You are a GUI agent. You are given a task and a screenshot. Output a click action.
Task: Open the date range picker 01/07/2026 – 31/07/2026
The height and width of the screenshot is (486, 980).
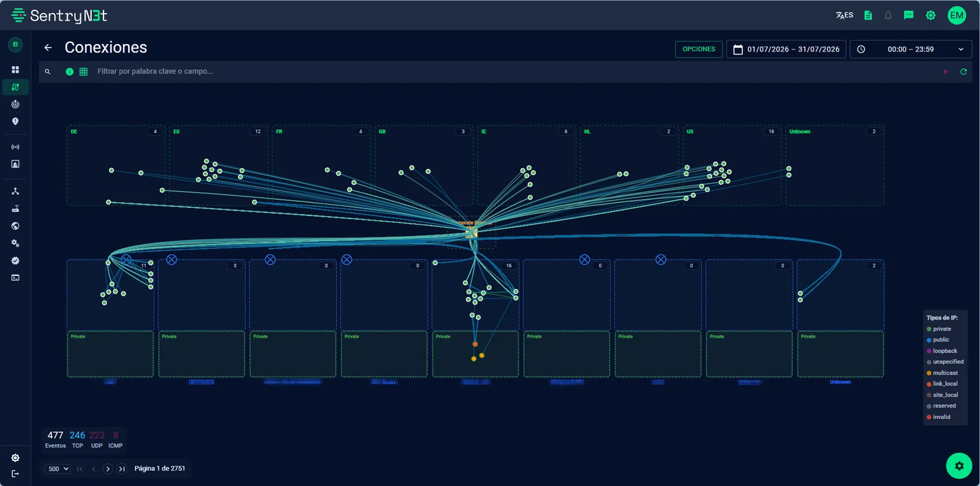[786, 49]
